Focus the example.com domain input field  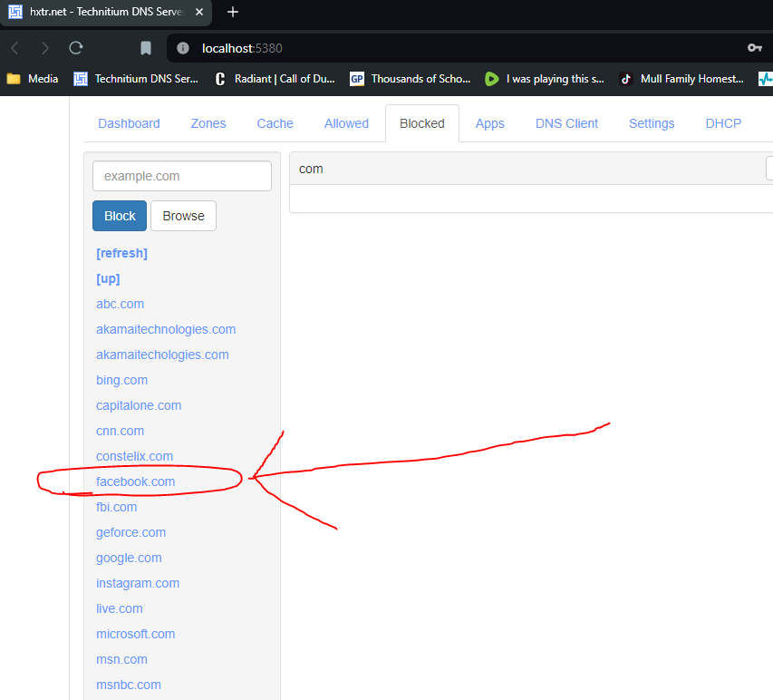(182, 176)
